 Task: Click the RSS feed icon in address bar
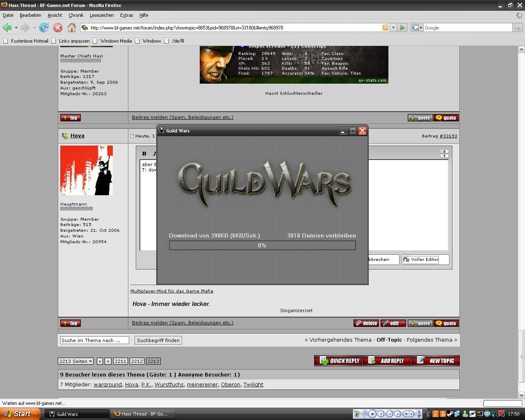[x=385, y=27]
